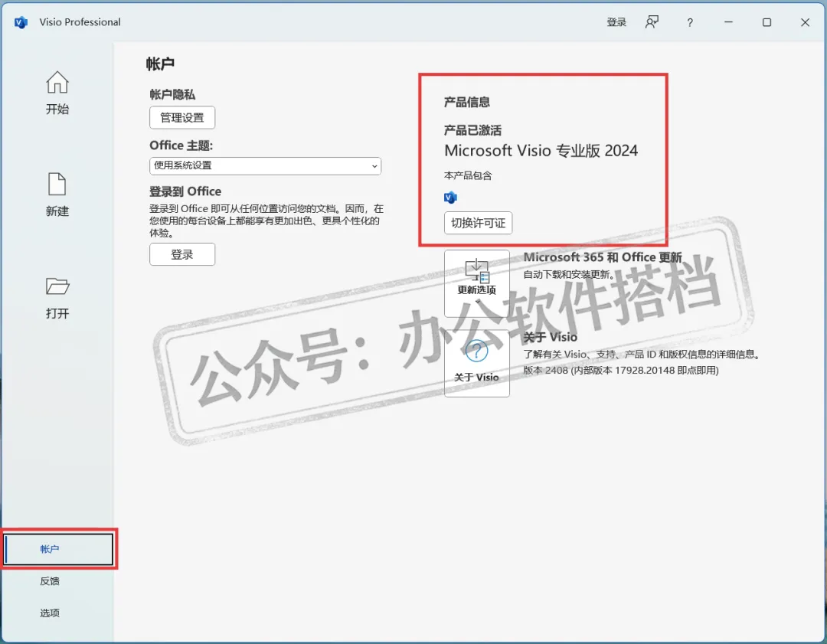The image size is (827, 644).
Task: Minimize the Visio Professional window
Action: (x=728, y=22)
